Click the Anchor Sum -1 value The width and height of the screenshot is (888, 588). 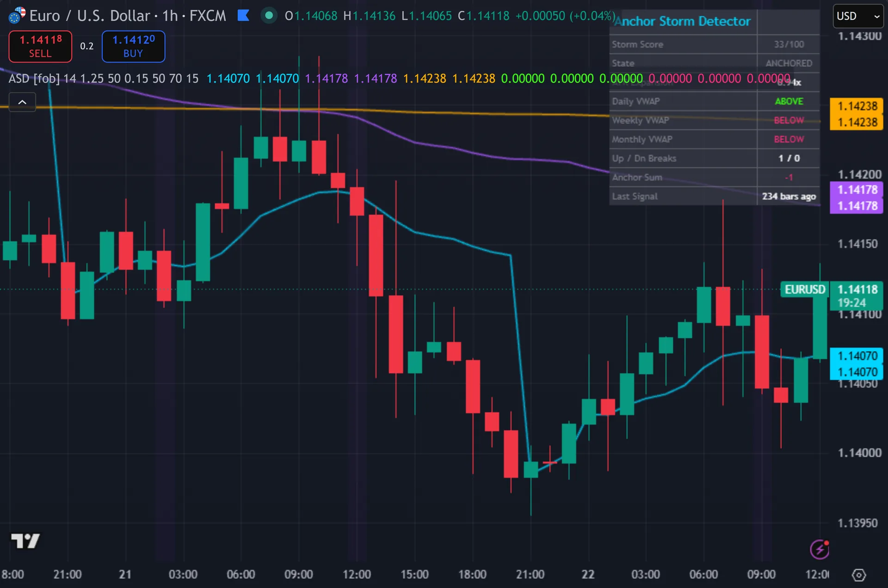tap(789, 177)
